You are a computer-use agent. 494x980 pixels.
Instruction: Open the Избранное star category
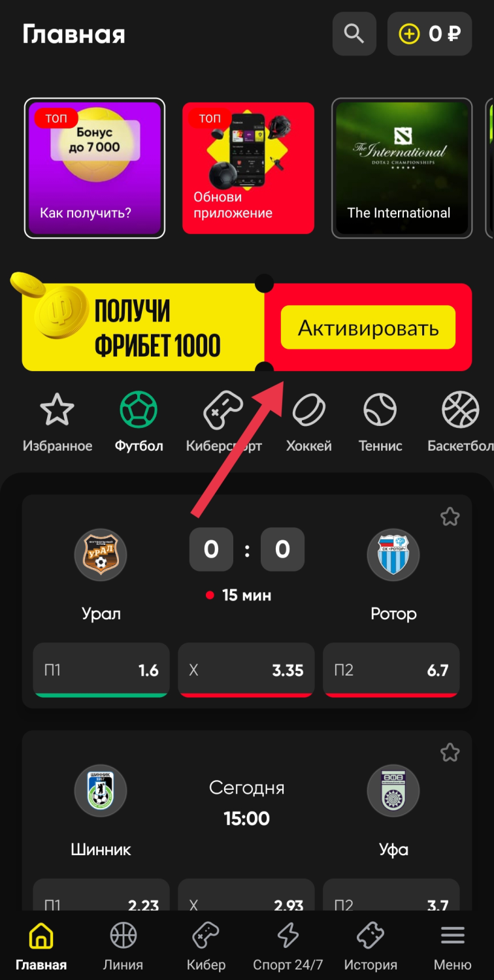tap(58, 410)
